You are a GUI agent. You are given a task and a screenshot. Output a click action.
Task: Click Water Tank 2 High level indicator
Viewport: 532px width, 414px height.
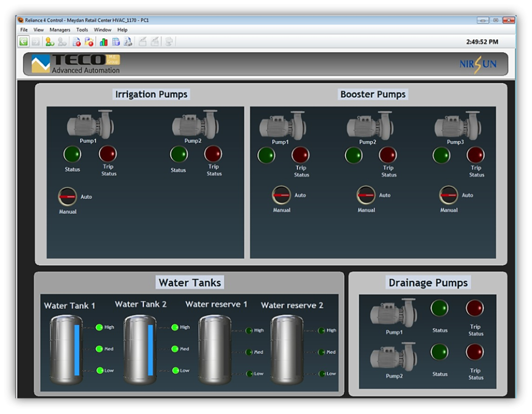pyautogui.click(x=175, y=327)
